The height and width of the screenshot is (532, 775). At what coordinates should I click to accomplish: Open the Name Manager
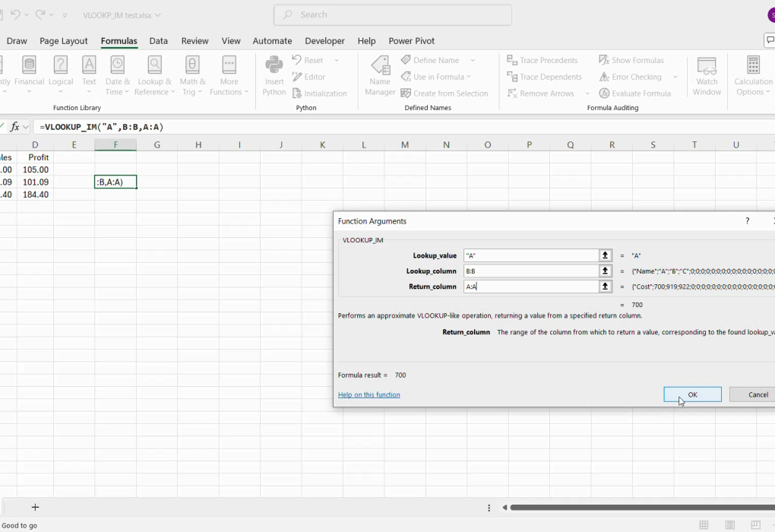click(x=380, y=76)
